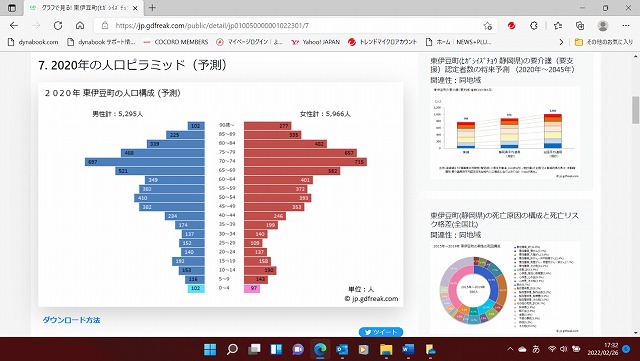Open new tab with plus button
This screenshot has height=361, width=640.
click(x=152, y=8)
